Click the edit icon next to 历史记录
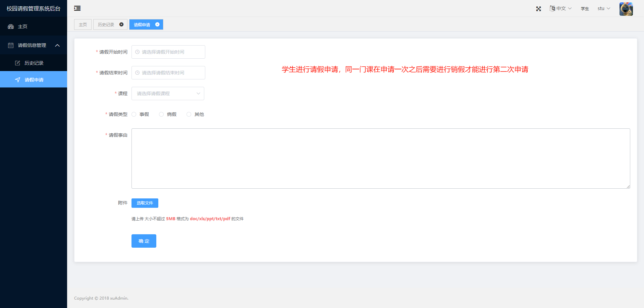The height and width of the screenshot is (308, 644). pos(17,63)
